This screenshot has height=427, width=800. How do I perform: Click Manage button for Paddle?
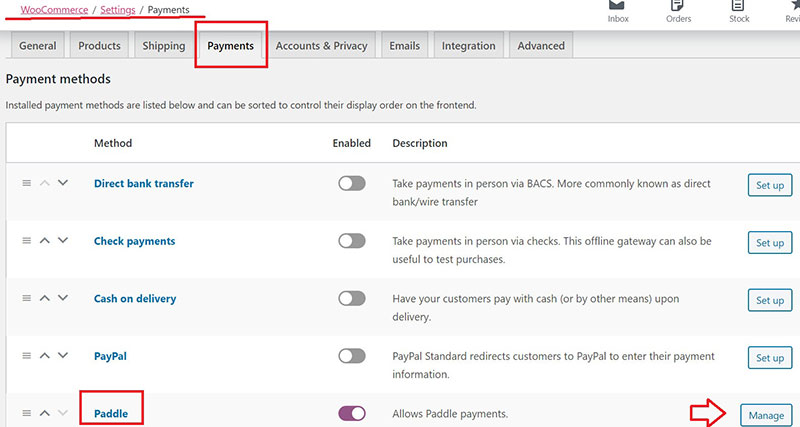tap(767, 415)
